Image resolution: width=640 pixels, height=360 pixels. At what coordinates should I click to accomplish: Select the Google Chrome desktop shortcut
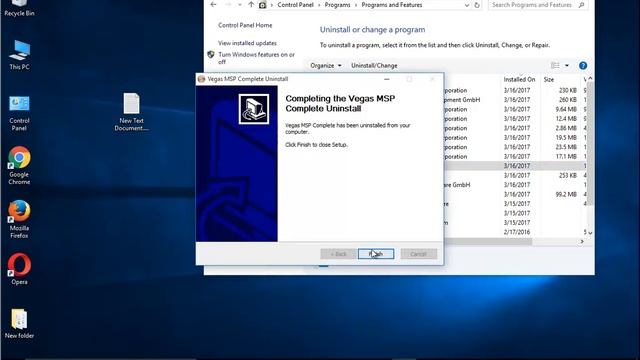pos(19,165)
